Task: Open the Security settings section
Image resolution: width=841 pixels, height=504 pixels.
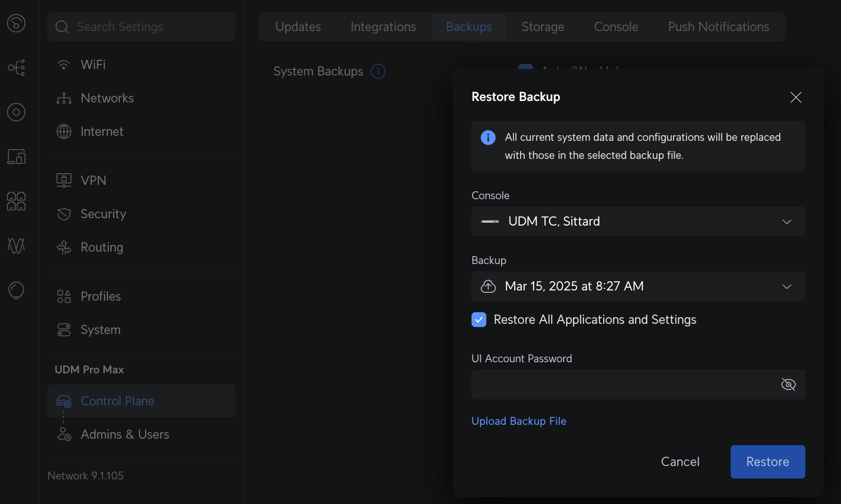Action: click(x=141, y=214)
